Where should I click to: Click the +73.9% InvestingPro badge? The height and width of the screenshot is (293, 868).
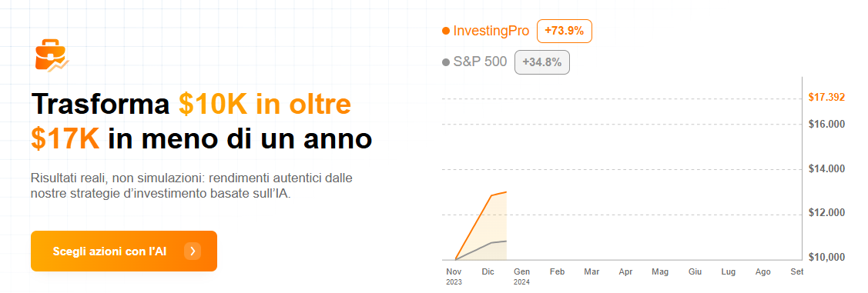point(564,31)
